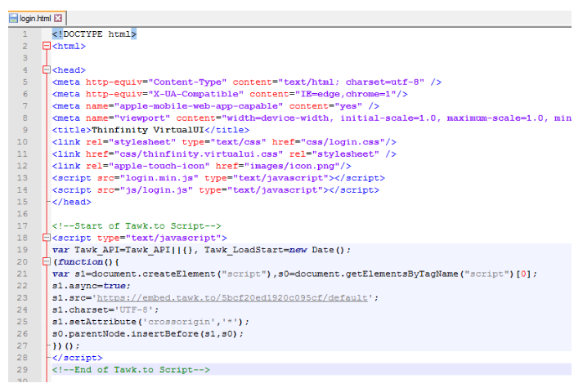This screenshot has width=583, height=392.
Task: Collapse the <script type> fold marker on line 18
Action: [47, 238]
